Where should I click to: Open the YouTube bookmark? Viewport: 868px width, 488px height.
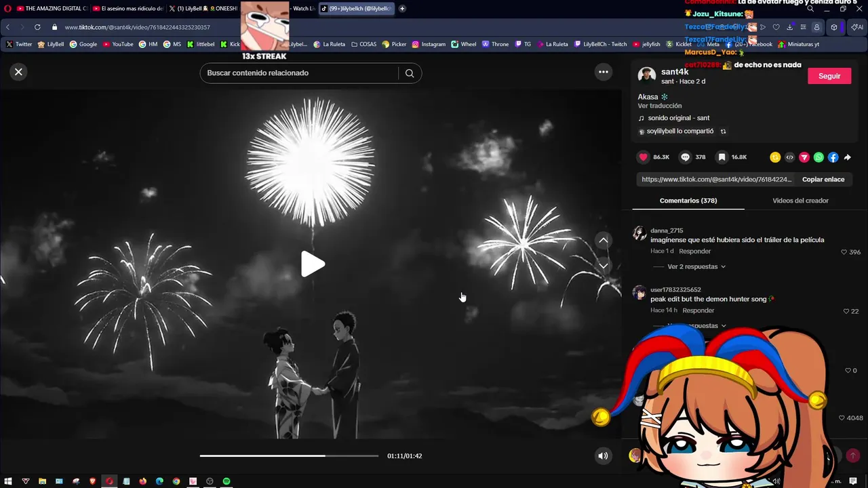118,44
